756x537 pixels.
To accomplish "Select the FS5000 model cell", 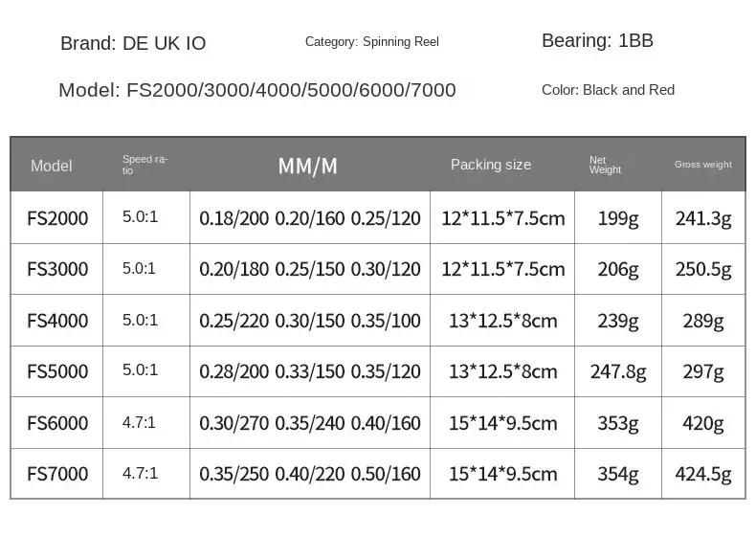I will (x=57, y=371).
